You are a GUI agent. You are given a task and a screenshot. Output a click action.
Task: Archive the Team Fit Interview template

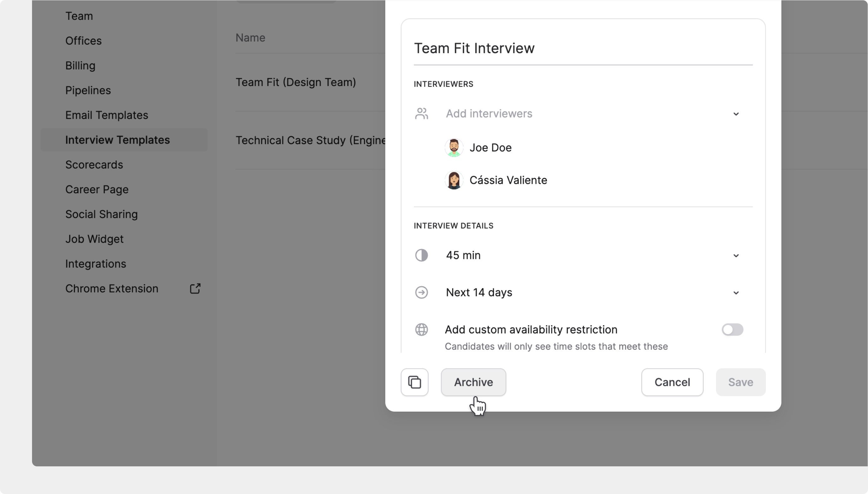point(473,382)
